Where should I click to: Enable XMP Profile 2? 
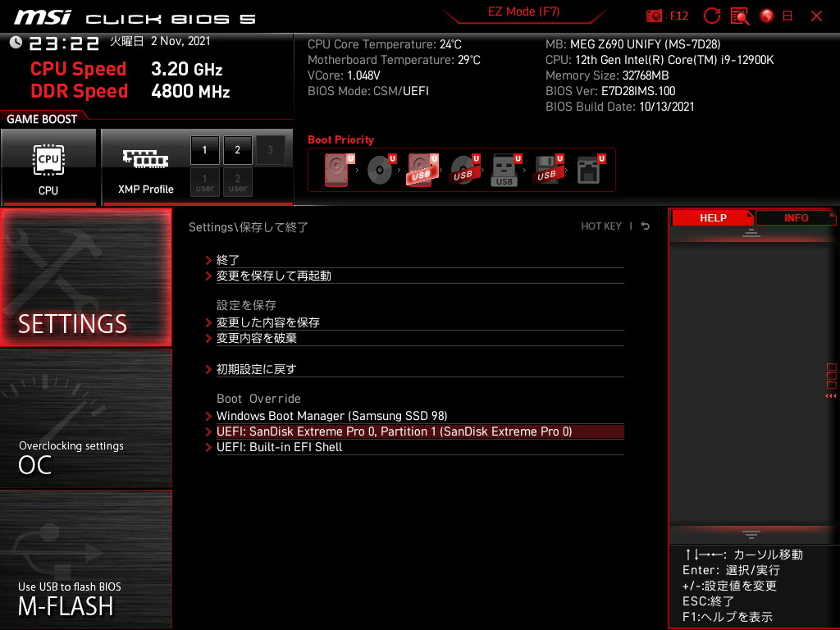click(238, 150)
